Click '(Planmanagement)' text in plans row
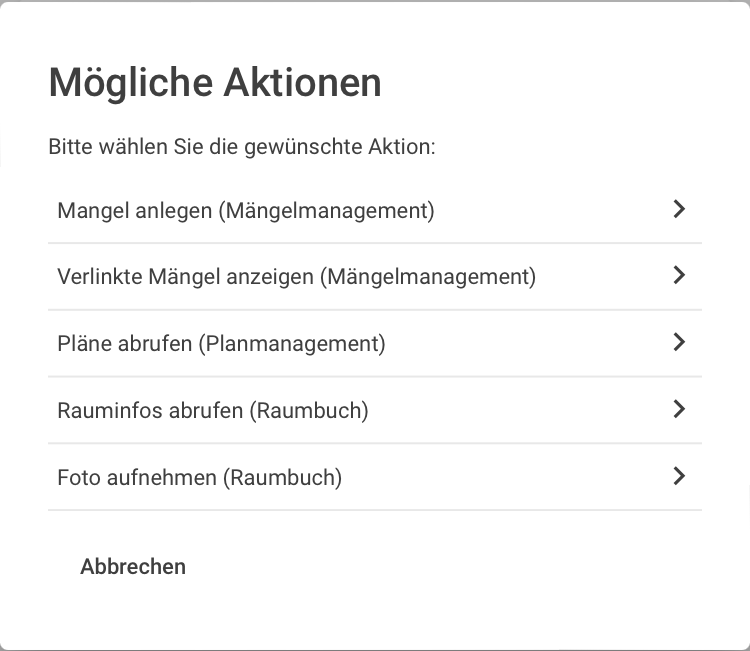Image resolution: width=750 pixels, height=651 pixels. pyautogui.click(x=292, y=344)
